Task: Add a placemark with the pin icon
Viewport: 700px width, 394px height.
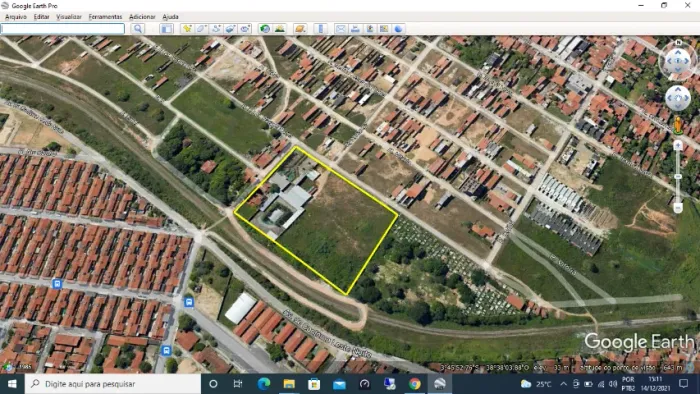Action: coord(187,29)
